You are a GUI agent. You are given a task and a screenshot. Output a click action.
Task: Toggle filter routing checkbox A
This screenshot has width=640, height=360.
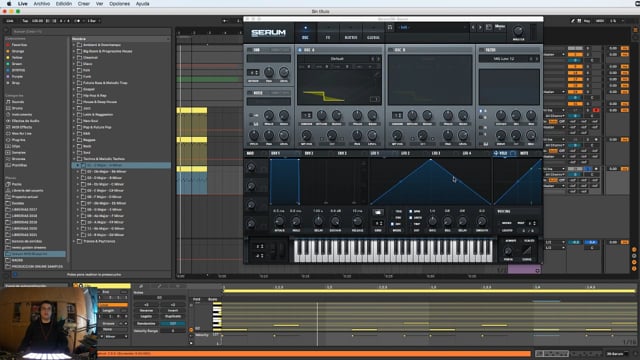481,111
